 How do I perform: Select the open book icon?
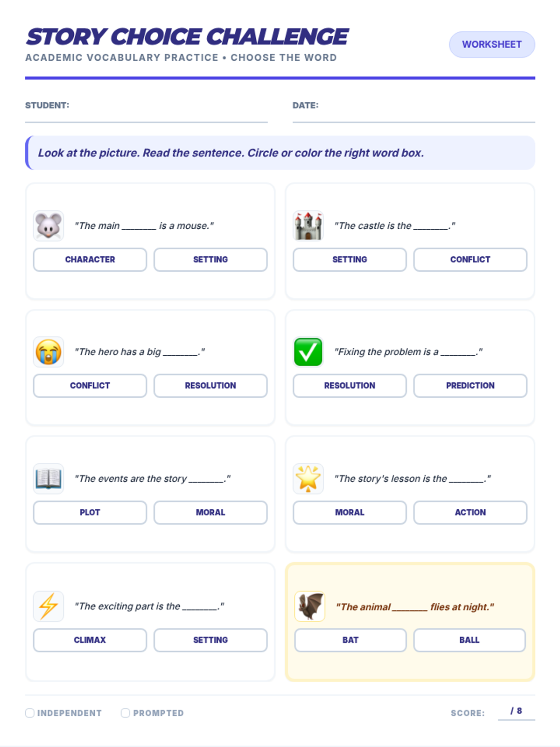(49, 479)
